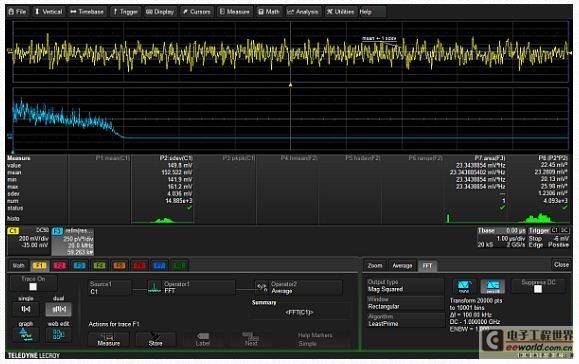Toggle the Trace On checkbox
579x364 pixels.
pos(33,287)
